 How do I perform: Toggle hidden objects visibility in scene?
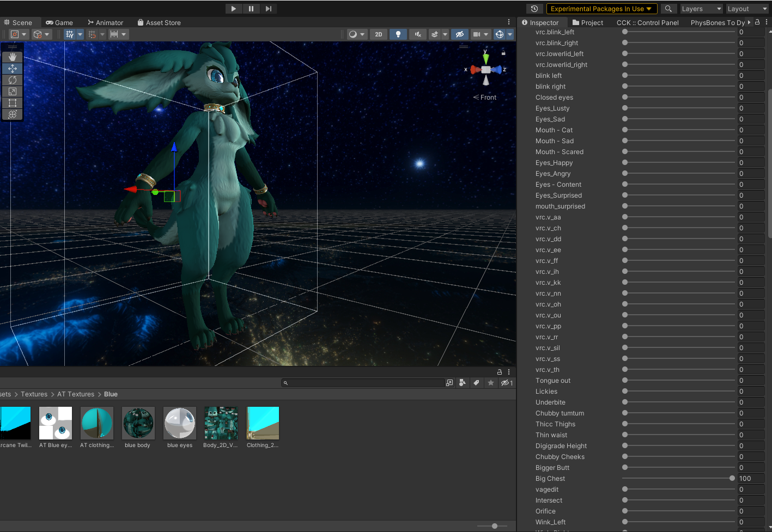click(460, 34)
